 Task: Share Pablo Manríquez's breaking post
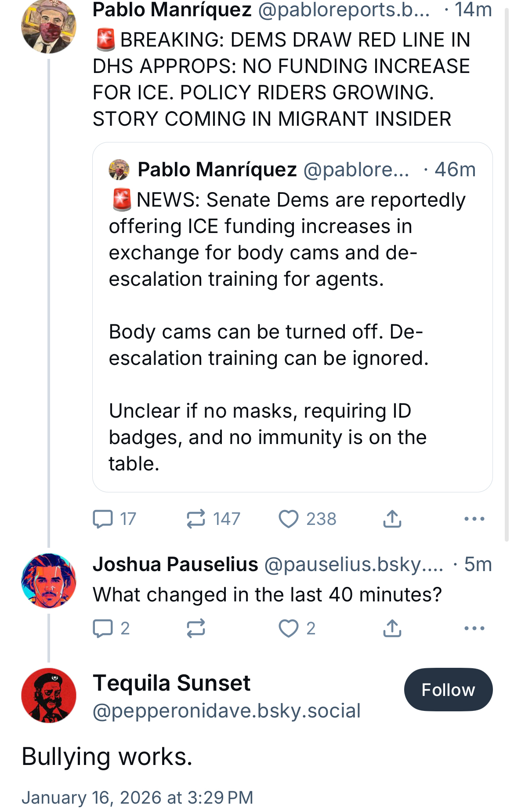pyautogui.click(x=392, y=519)
